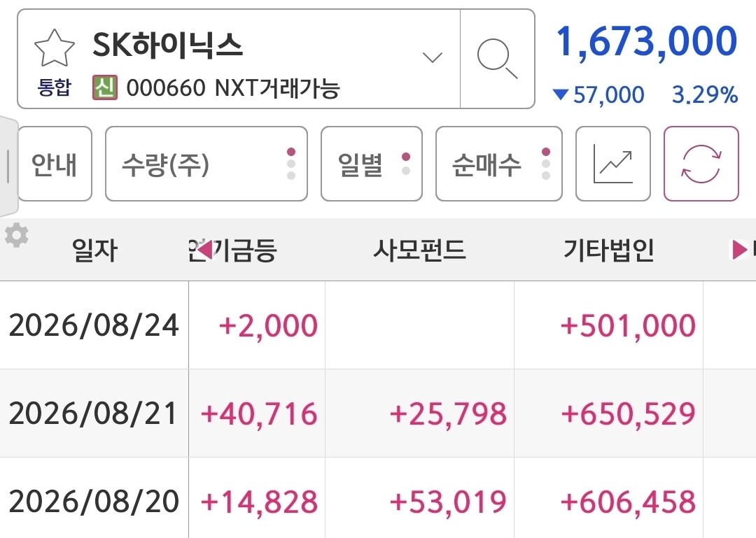756x538 pixels.
Task: Toggle the 일별 period selector
Action: 371,164
